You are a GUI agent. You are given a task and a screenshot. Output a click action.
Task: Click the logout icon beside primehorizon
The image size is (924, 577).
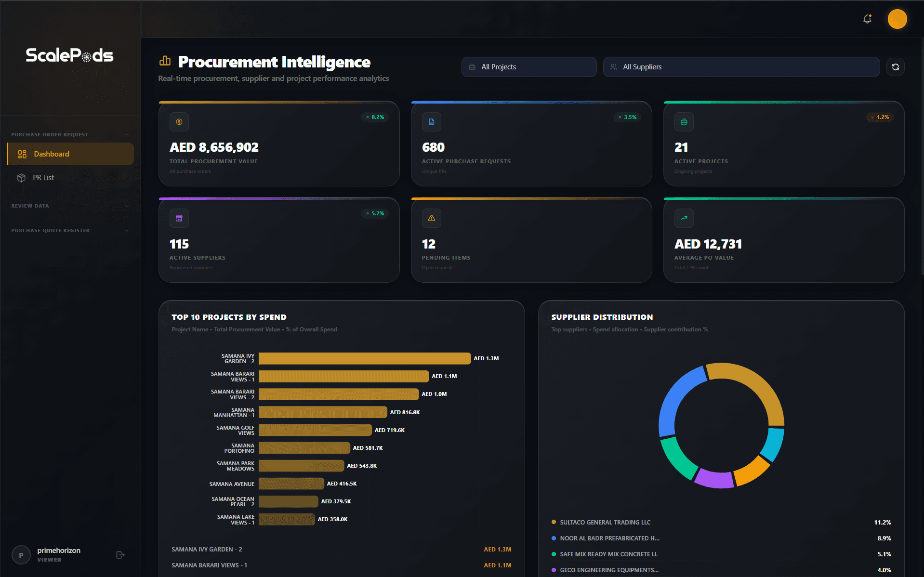point(120,555)
